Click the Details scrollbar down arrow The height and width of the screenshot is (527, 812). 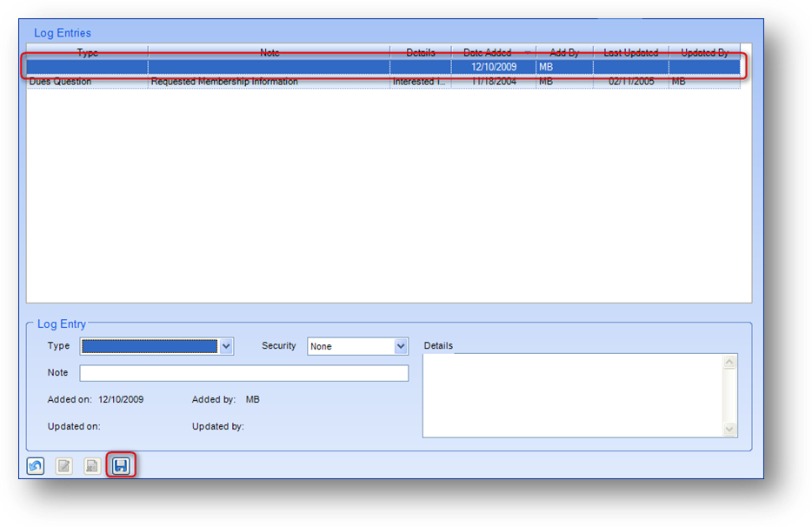point(729,429)
